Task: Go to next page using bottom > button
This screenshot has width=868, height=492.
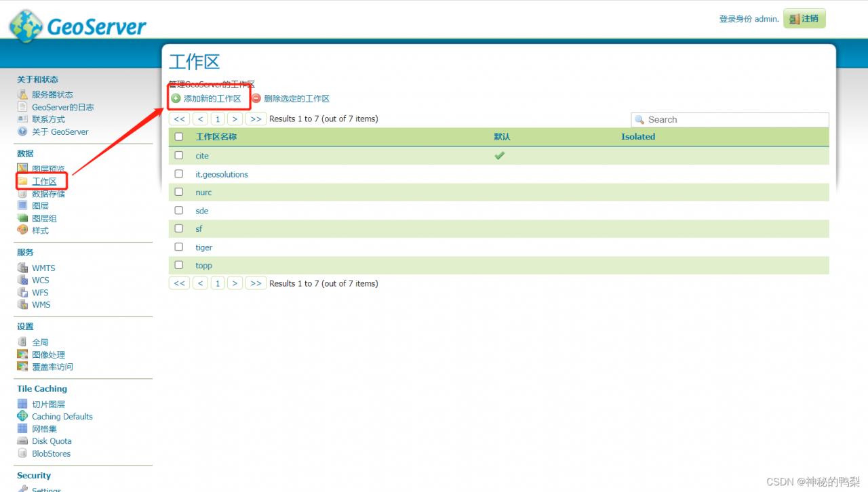Action: 235,283
